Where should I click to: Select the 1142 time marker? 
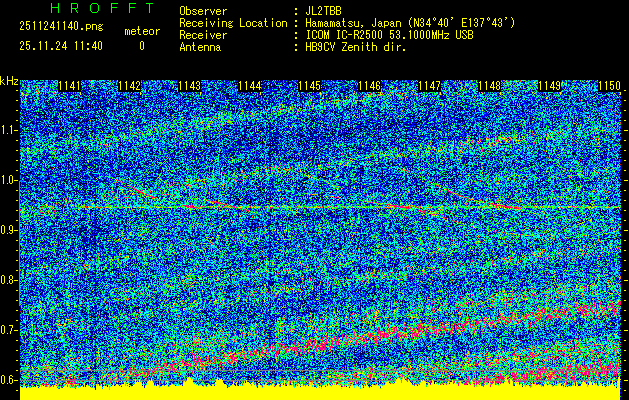pyautogui.click(x=129, y=87)
